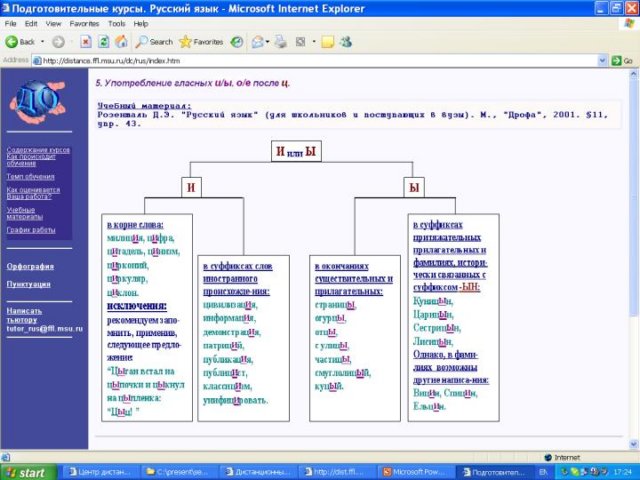Switch to Дистанционны... taskbar window
Viewport: 640px width, 480px height.
[258, 472]
